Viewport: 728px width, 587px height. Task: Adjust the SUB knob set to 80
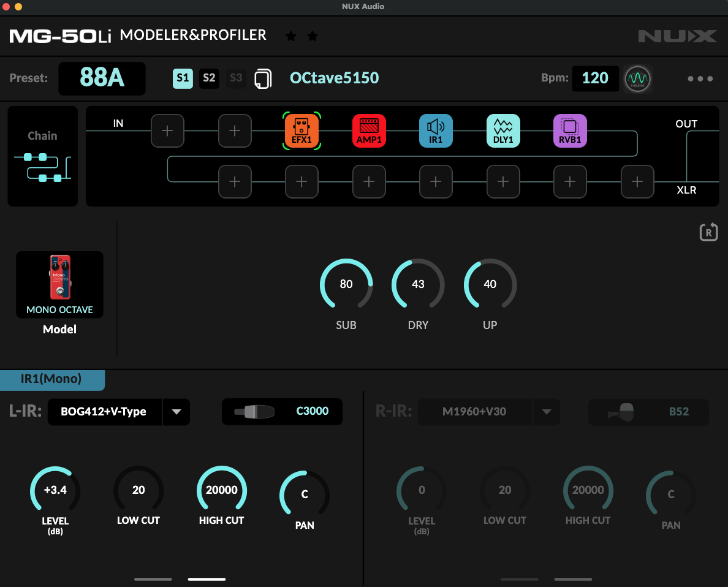pyautogui.click(x=346, y=284)
